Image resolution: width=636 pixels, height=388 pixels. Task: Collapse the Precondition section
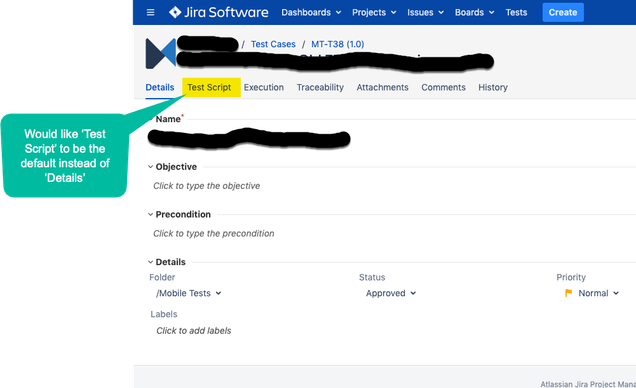[x=150, y=214]
